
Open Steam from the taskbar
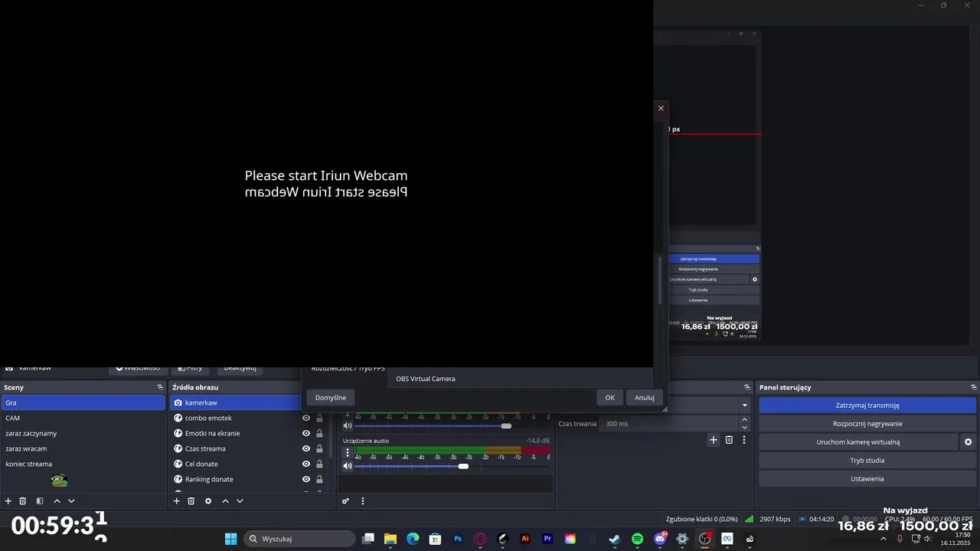coord(615,539)
